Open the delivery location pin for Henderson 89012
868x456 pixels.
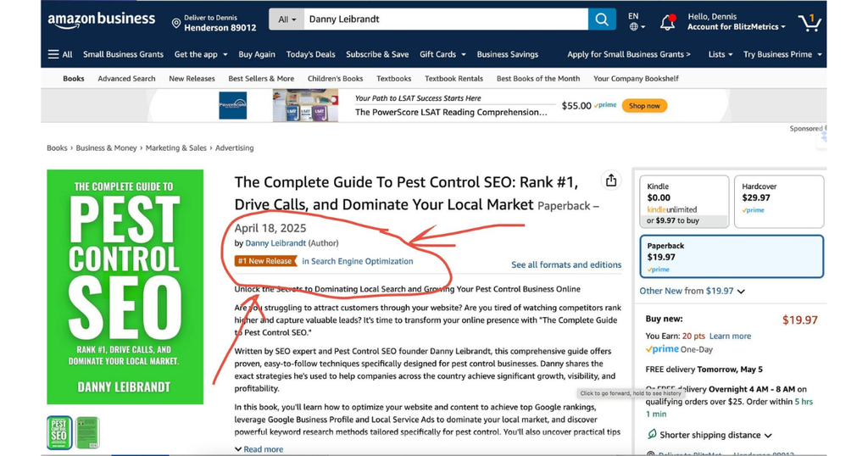(x=214, y=23)
